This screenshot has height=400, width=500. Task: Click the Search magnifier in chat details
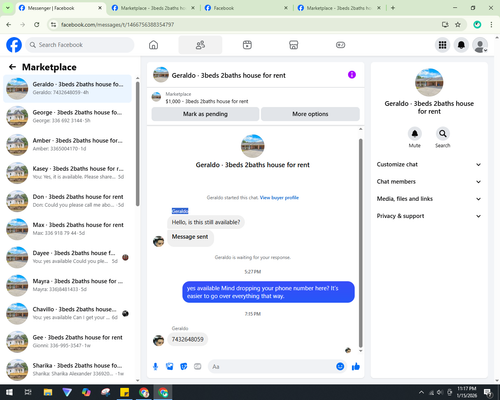coord(443,134)
